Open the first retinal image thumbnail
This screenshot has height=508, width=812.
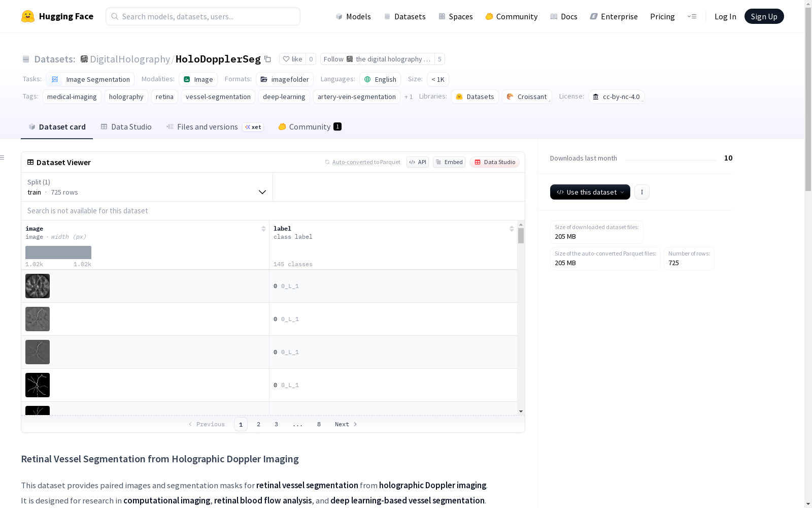click(38, 286)
